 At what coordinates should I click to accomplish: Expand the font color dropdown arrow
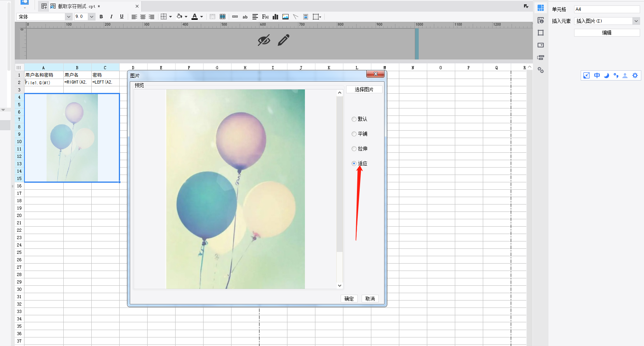[202, 17]
